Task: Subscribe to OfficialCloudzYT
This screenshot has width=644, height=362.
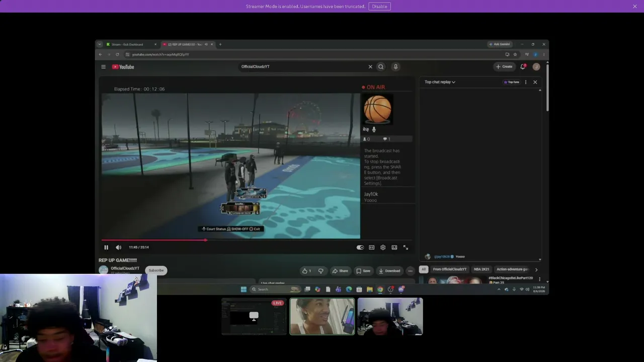Action: click(x=156, y=270)
